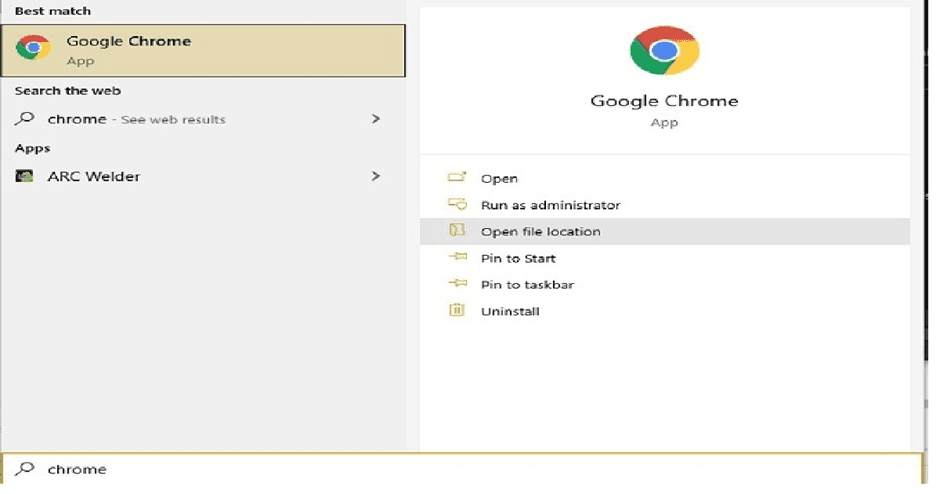Screen dimensions: 940x494
Task: Expand the ARC Welder chevron arrow
Action: coord(376,176)
